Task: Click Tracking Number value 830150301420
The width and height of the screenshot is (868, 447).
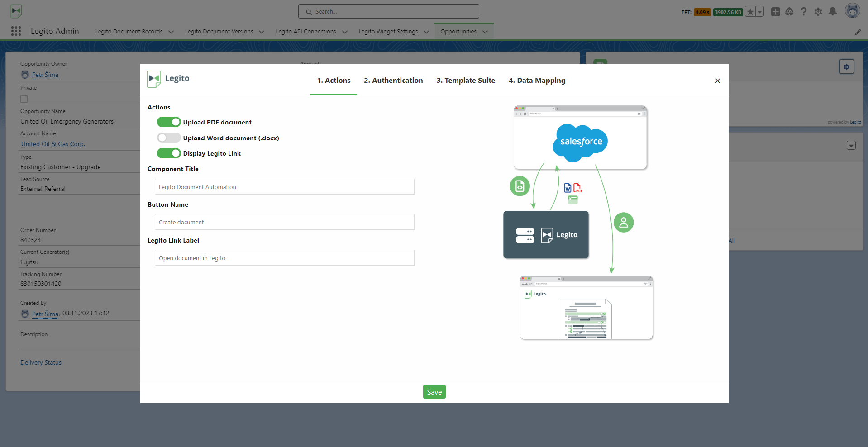Action: (41, 284)
